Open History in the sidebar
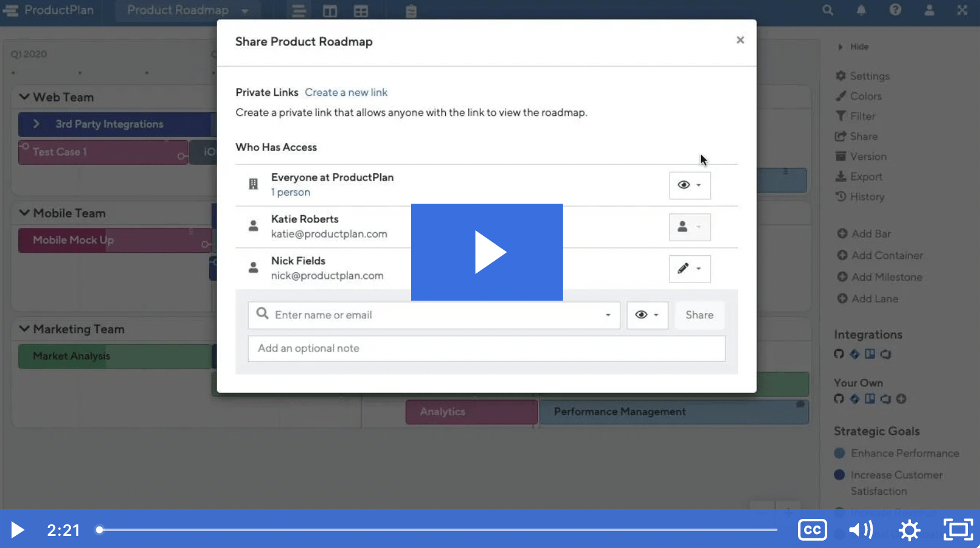This screenshot has height=548, width=980. pyautogui.click(x=860, y=196)
